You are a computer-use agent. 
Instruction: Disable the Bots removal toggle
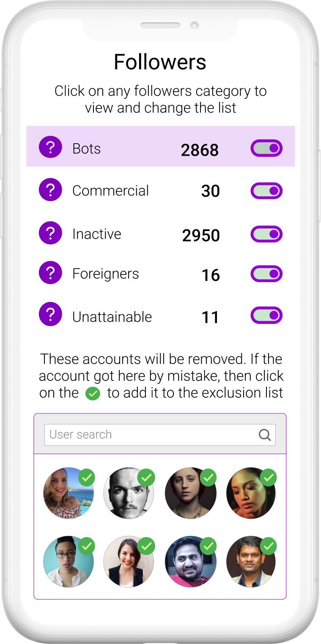coord(266,148)
